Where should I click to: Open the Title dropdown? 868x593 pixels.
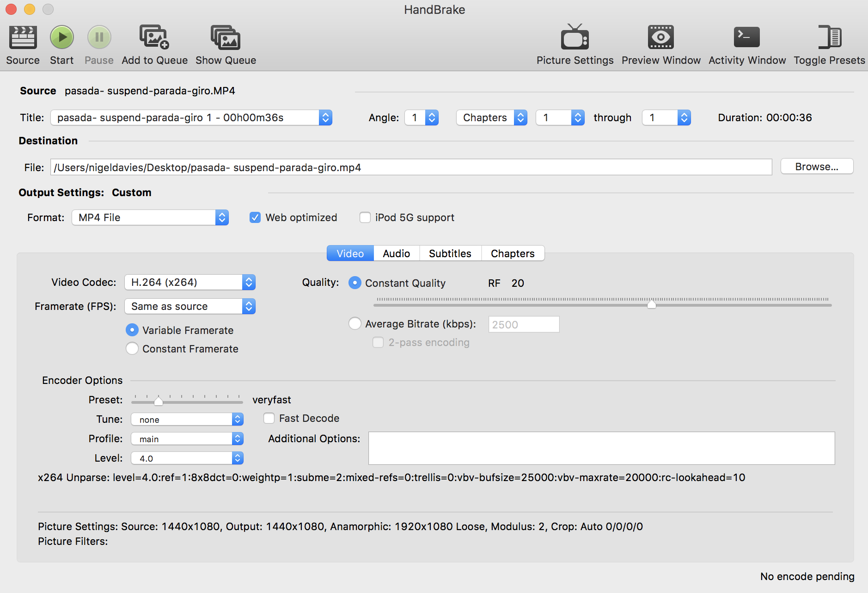click(191, 117)
